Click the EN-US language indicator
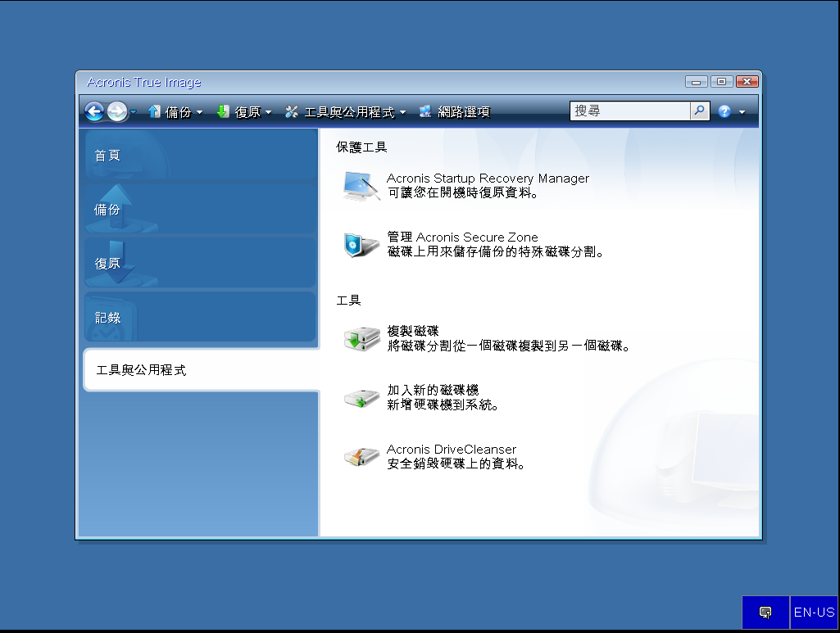The width and height of the screenshot is (840, 633). (x=814, y=613)
